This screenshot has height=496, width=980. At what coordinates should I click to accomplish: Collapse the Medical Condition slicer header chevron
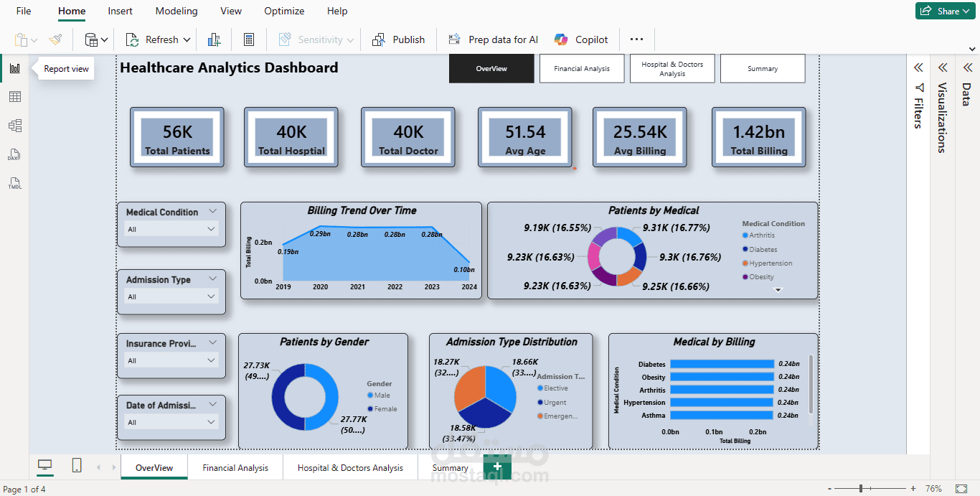tap(212, 212)
